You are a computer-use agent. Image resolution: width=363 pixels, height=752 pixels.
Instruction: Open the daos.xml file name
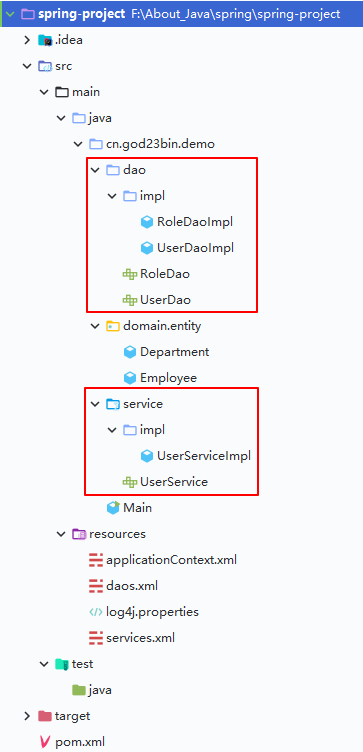[132, 586]
